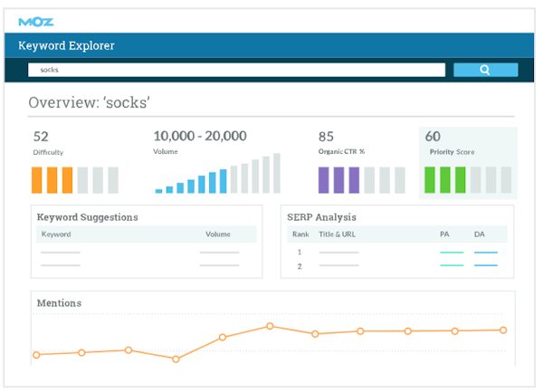Click the Difficulty score '52'
Image resolution: width=543 pixels, height=392 pixels.
(41, 137)
